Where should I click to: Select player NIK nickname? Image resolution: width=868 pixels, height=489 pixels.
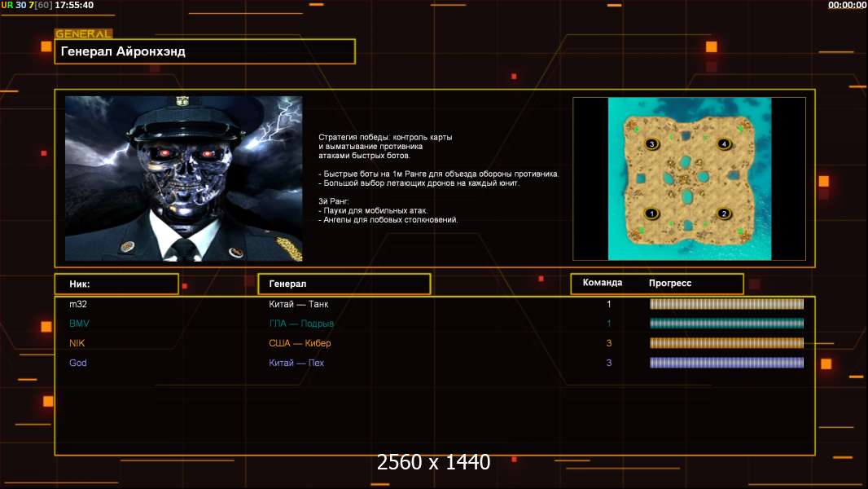[77, 343]
